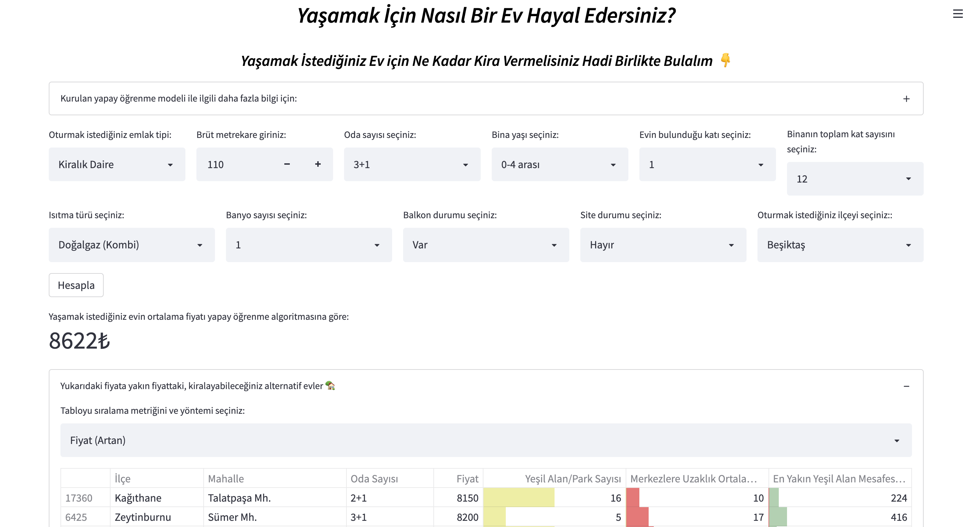Open the bathroom count dropdown
Screen dimensions: 980x527
pos(309,245)
